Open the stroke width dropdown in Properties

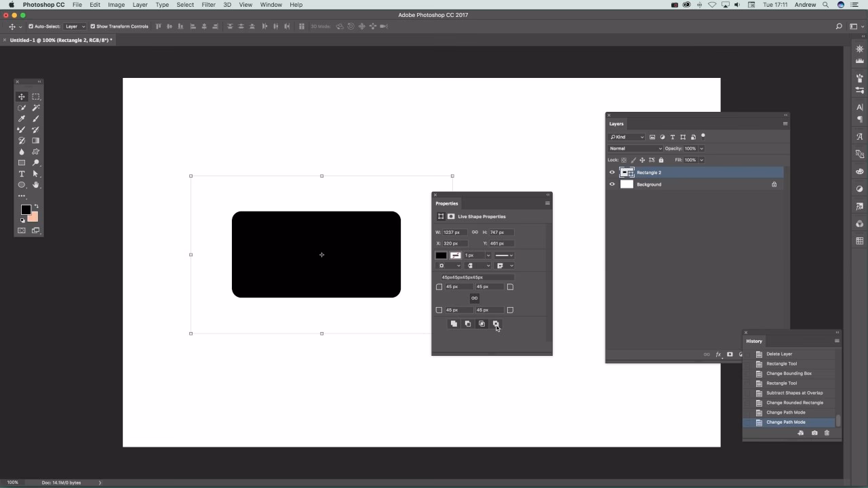[488, 255]
